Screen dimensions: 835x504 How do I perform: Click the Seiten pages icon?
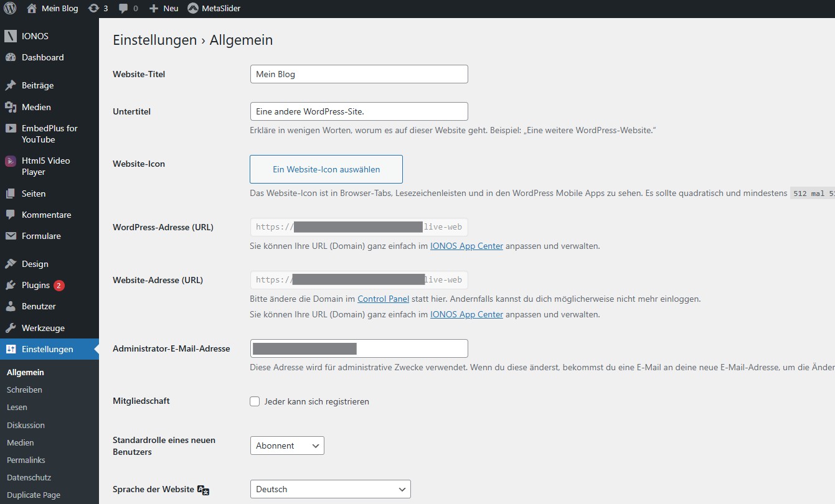click(11, 194)
